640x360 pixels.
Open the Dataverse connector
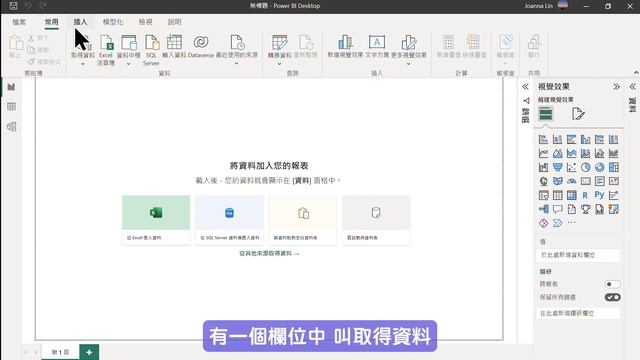click(x=201, y=46)
